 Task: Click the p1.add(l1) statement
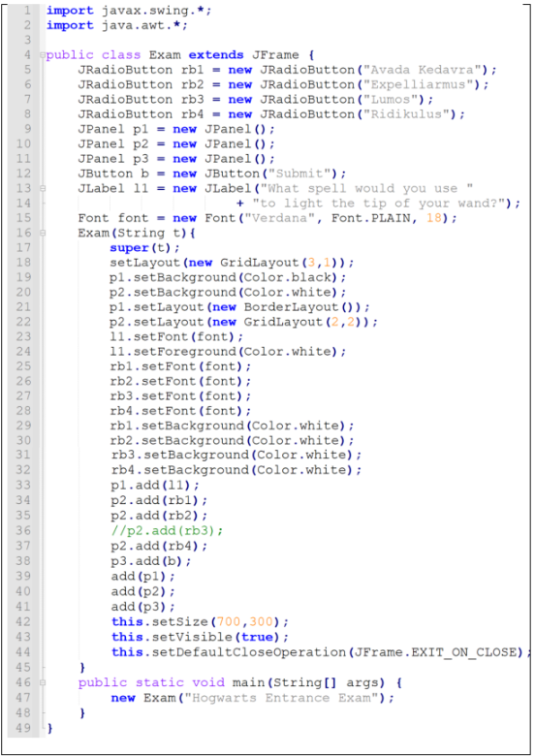click(x=155, y=485)
